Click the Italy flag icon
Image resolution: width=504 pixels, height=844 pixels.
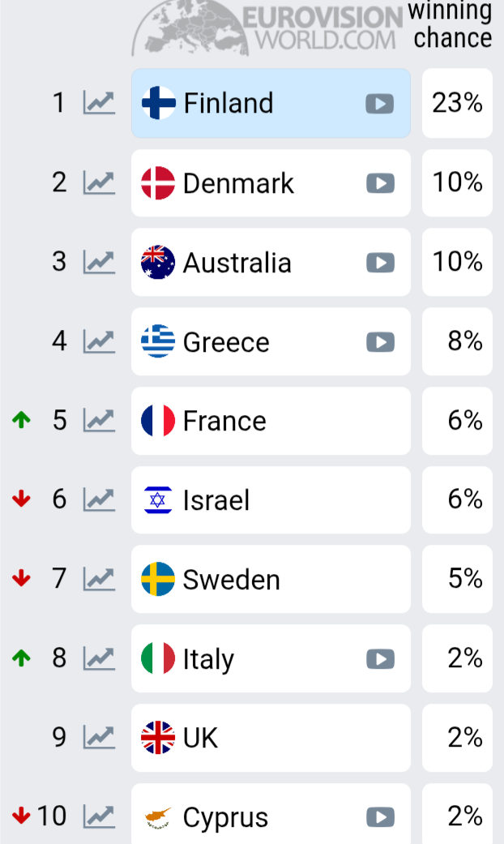click(158, 658)
